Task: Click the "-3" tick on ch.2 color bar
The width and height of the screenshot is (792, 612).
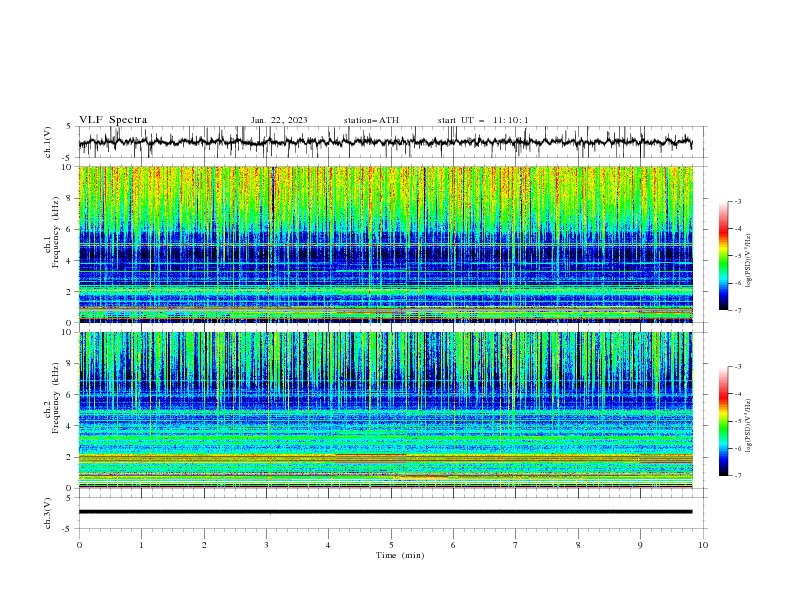Action: [x=738, y=367]
